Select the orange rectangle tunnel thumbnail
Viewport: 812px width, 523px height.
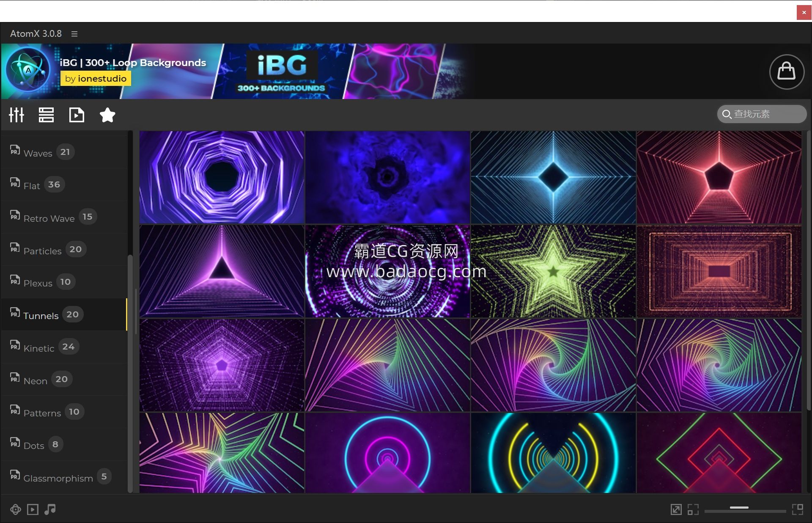pyautogui.click(x=719, y=271)
